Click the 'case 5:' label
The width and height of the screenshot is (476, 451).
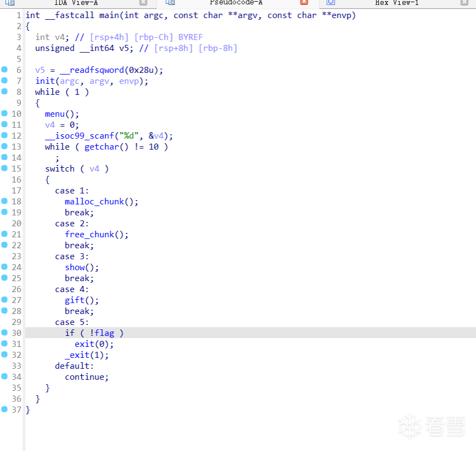(72, 322)
